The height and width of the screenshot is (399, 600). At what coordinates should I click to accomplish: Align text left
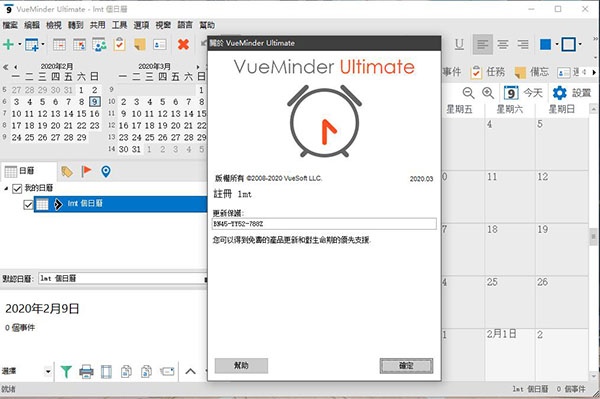(483, 45)
